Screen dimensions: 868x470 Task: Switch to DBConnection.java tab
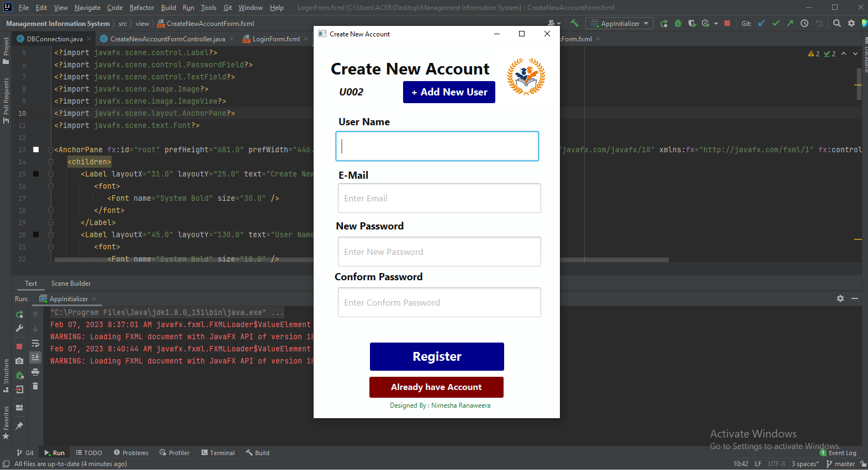click(54, 39)
